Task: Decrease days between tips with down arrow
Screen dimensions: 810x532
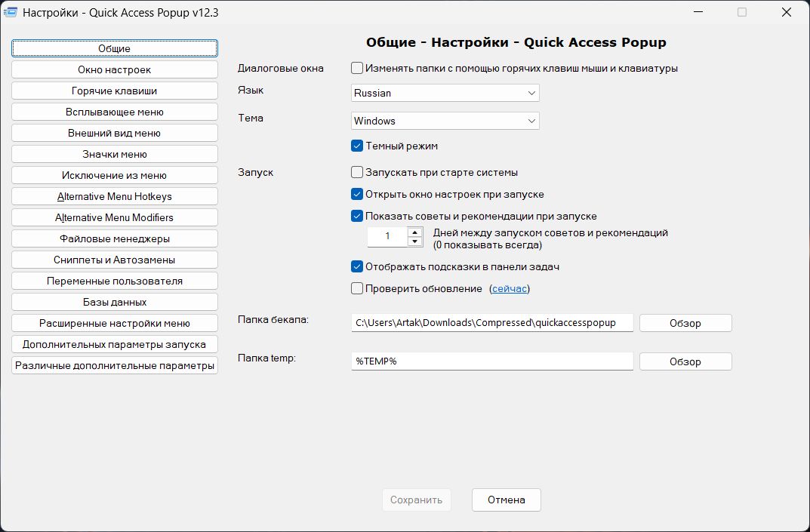Action: [415, 241]
